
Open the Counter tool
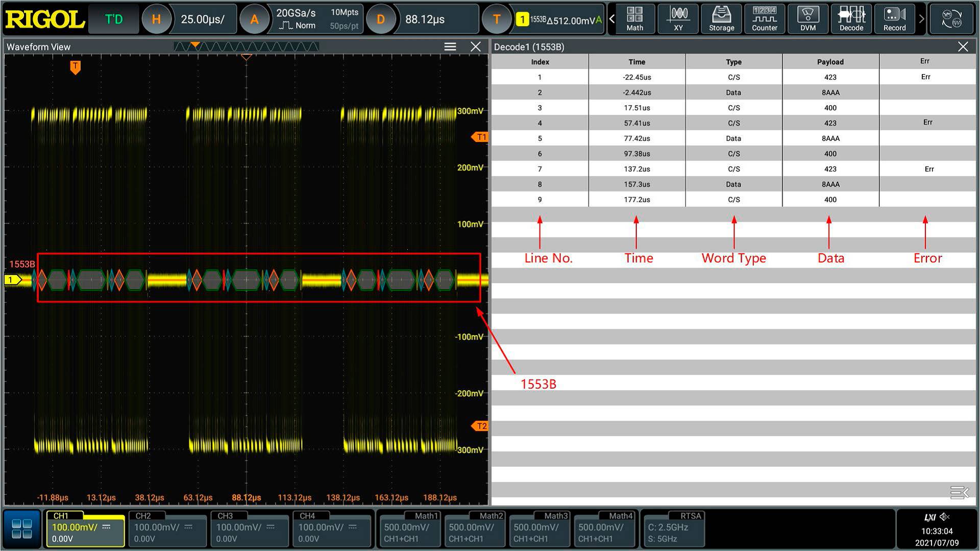point(764,19)
